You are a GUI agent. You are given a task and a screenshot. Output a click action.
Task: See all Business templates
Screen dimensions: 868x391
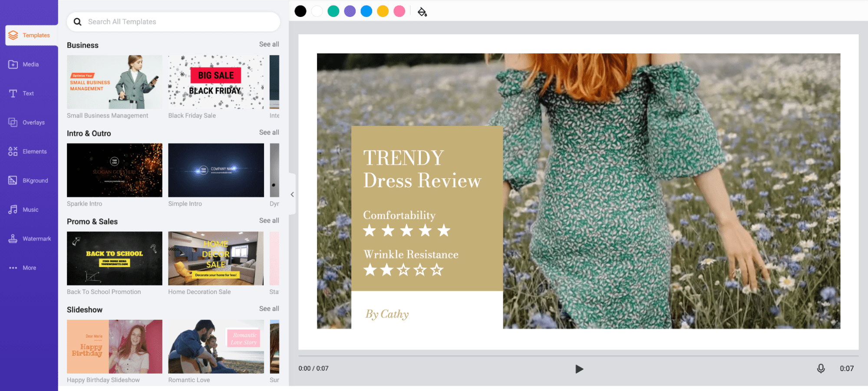(269, 44)
